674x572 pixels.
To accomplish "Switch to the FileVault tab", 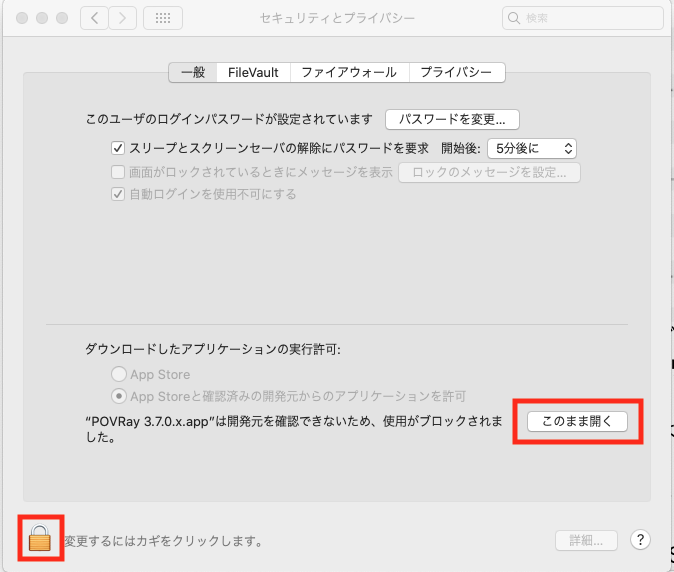I will (x=255, y=72).
